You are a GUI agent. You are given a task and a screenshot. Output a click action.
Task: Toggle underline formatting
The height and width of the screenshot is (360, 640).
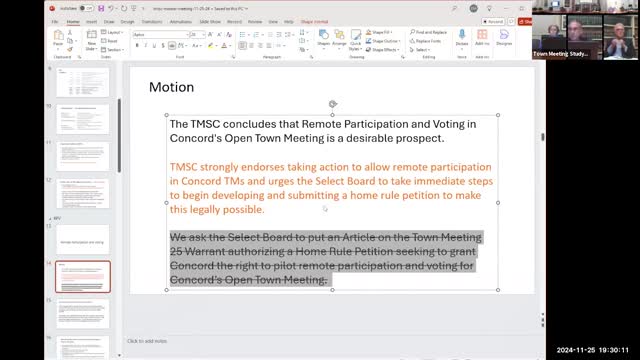pos(154,45)
